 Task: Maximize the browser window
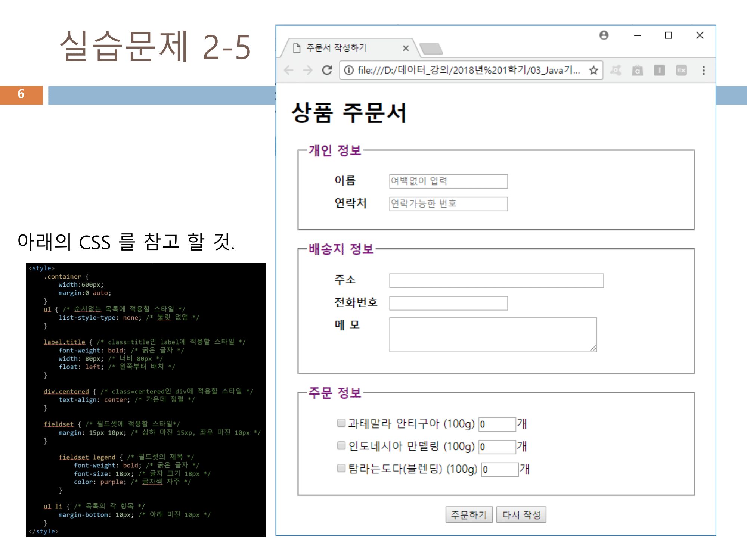coord(669,35)
